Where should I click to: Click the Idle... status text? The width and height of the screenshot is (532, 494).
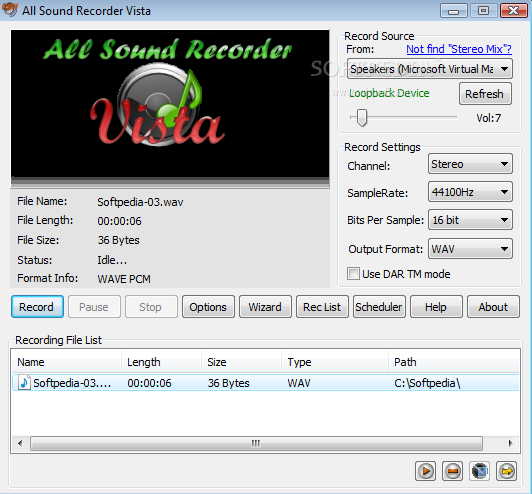[x=112, y=260]
